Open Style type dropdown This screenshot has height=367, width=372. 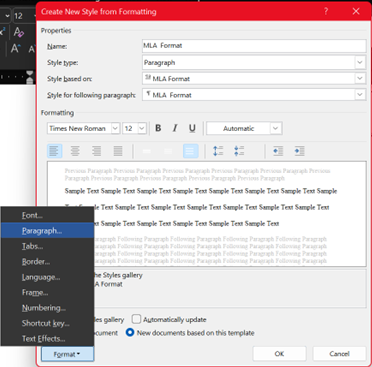[x=360, y=62]
